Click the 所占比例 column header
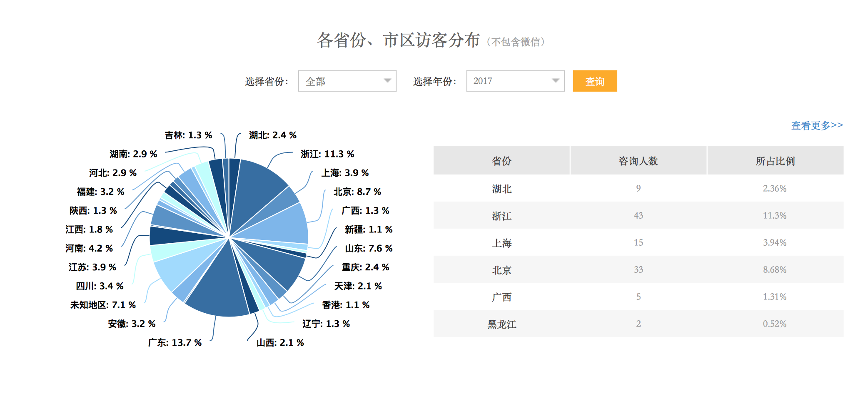Image resolution: width=868 pixels, height=409 pixels. [x=775, y=161]
